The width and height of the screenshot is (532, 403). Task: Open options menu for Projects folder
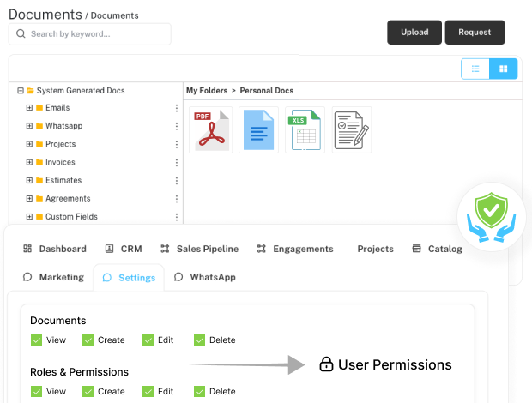177,144
